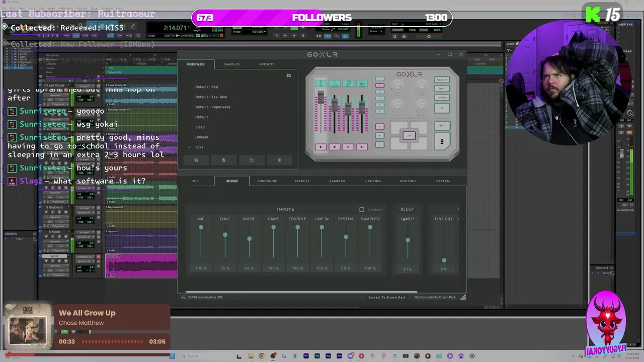Load the Default - Red profile

[206, 87]
